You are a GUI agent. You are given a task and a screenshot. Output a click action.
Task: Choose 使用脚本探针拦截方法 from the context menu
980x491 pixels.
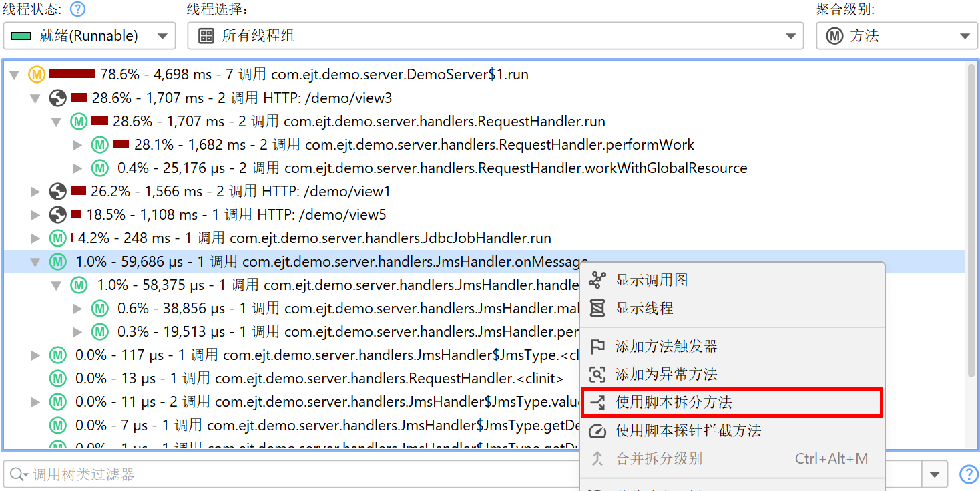tap(732, 430)
